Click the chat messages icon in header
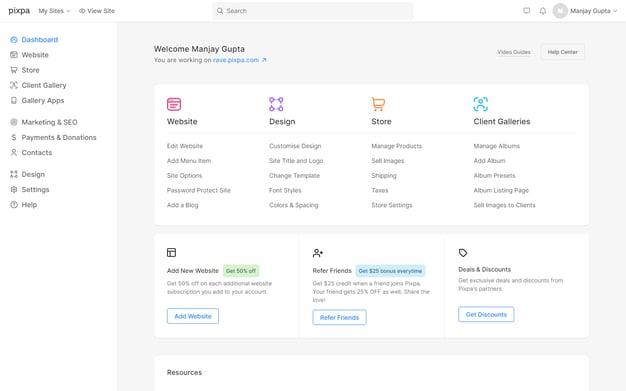626x391 pixels. (527, 11)
